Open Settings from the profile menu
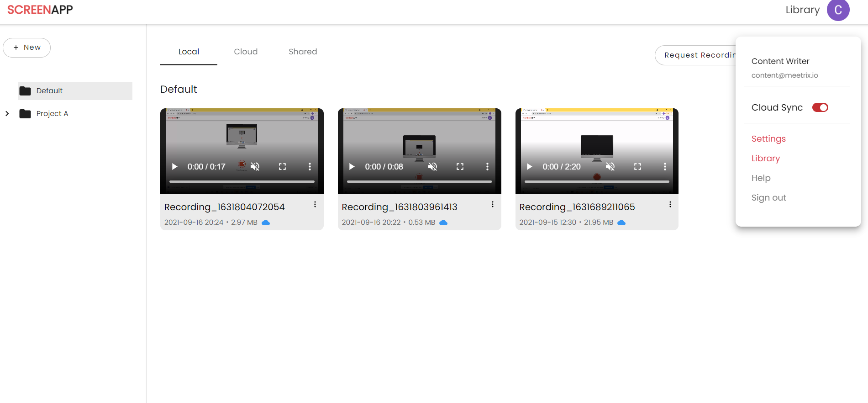The image size is (868, 403). (x=768, y=139)
